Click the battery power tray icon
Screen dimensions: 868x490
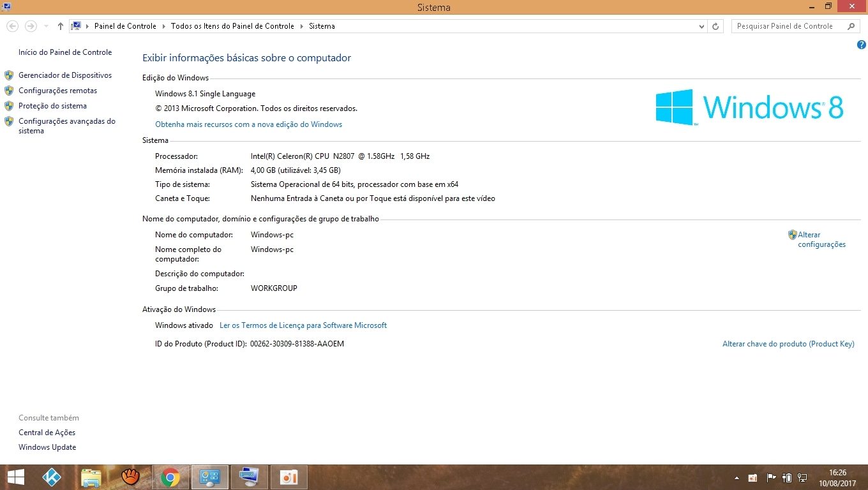(787, 477)
